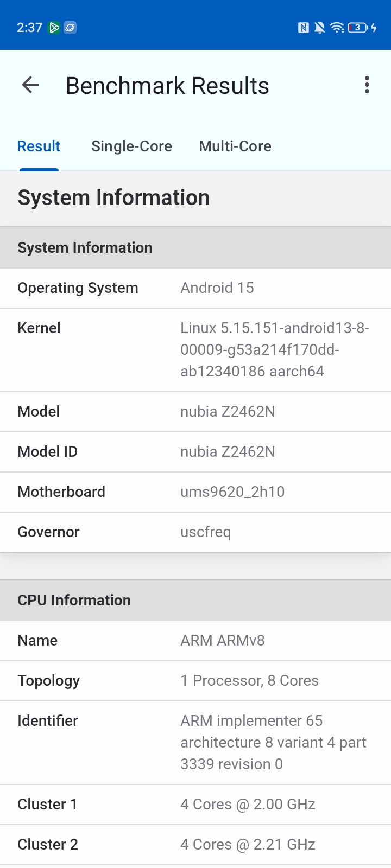Switch to the Single-Core tab

coord(131,146)
